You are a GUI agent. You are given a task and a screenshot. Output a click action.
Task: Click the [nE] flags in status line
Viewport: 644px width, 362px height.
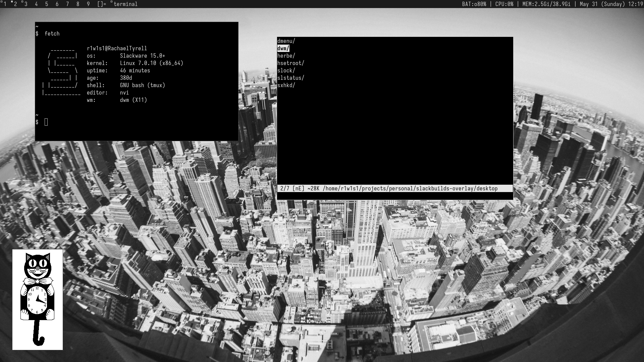[298, 188]
